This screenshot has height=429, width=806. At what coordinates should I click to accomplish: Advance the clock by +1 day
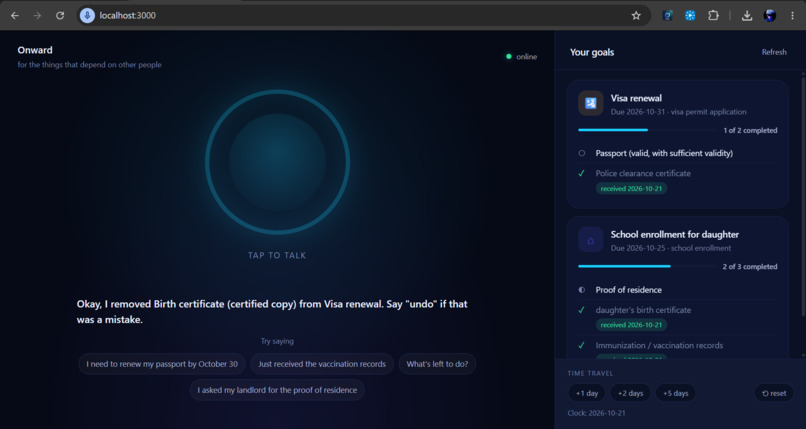587,393
